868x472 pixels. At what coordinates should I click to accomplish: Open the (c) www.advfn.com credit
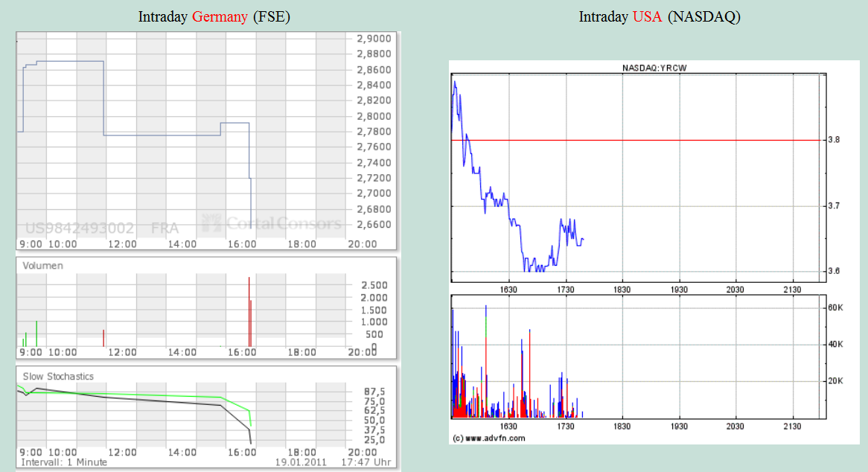point(489,438)
